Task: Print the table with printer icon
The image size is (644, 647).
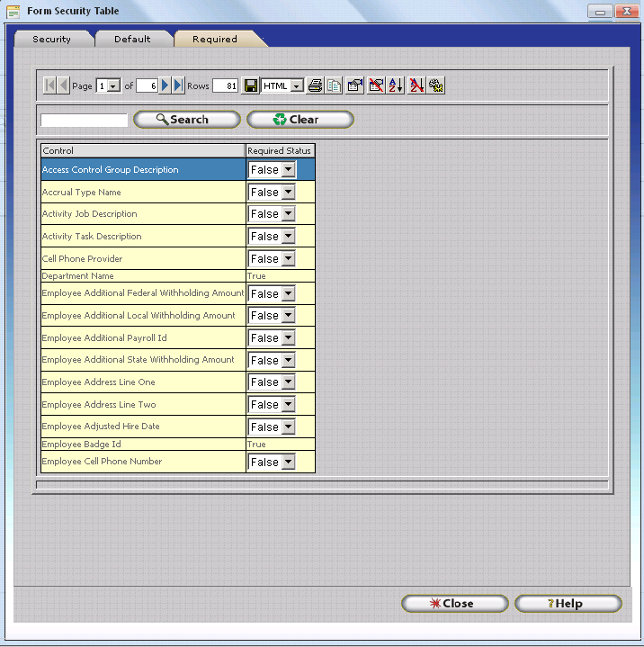Action: point(315,85)
